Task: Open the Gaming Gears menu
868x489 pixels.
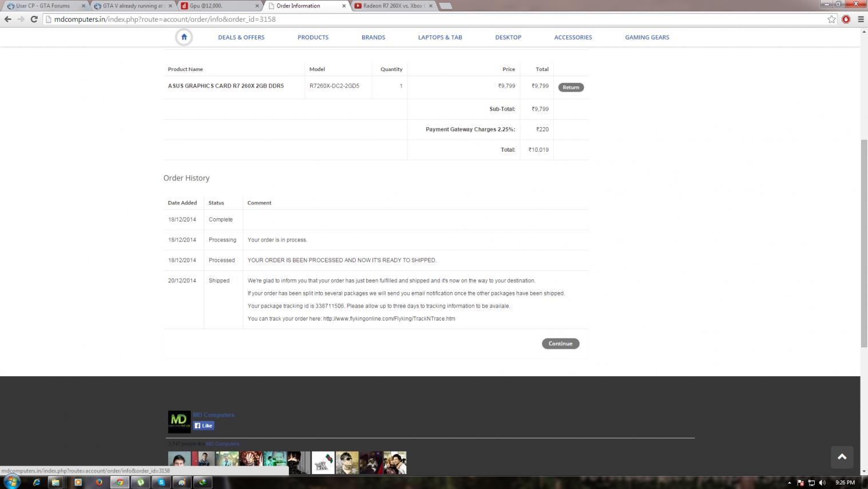Action: (647, 37)
